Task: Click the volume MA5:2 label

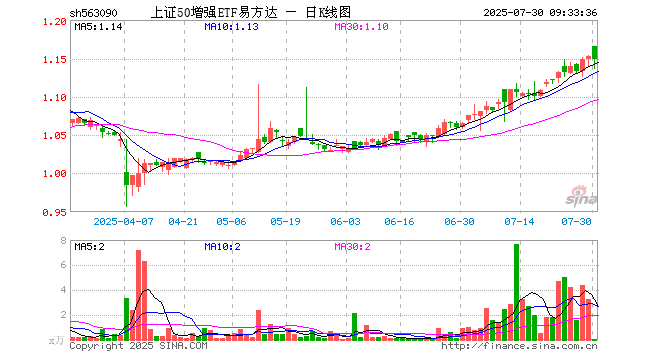Action: coord(89,247)
